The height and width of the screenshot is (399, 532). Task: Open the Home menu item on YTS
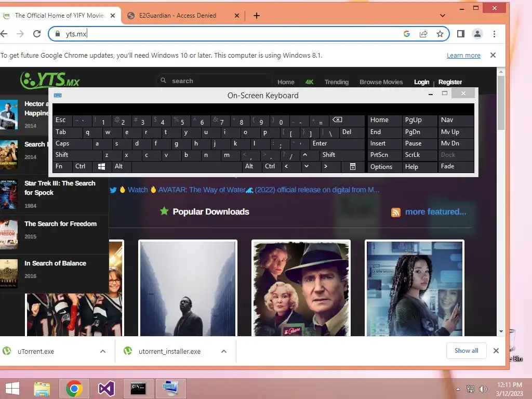click(286, 82)
